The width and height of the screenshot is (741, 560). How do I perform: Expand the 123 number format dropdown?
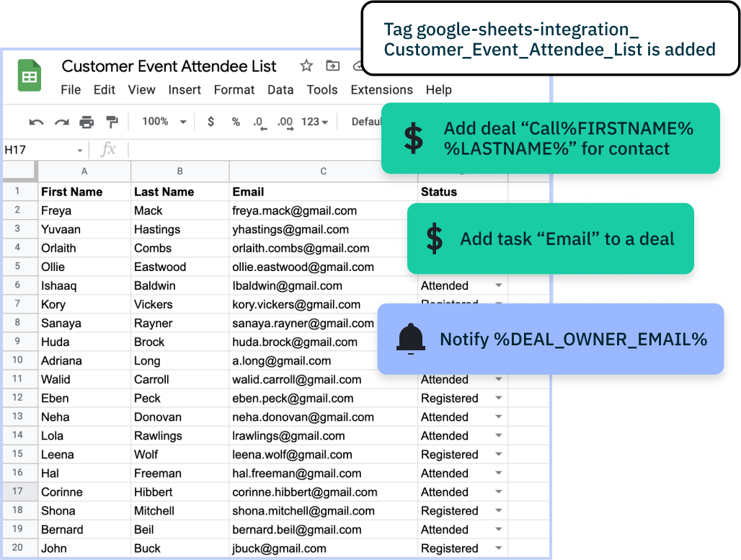(x=315, y=122)
